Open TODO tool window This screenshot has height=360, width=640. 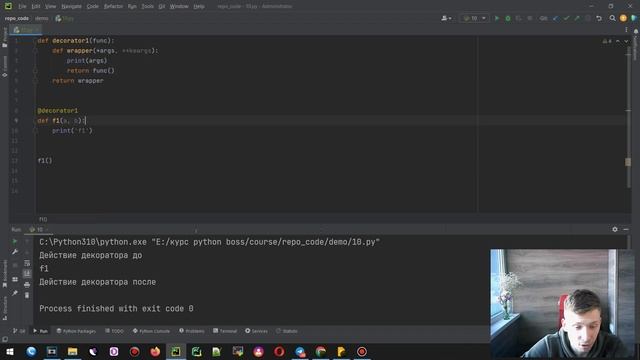tap(114, 331)
